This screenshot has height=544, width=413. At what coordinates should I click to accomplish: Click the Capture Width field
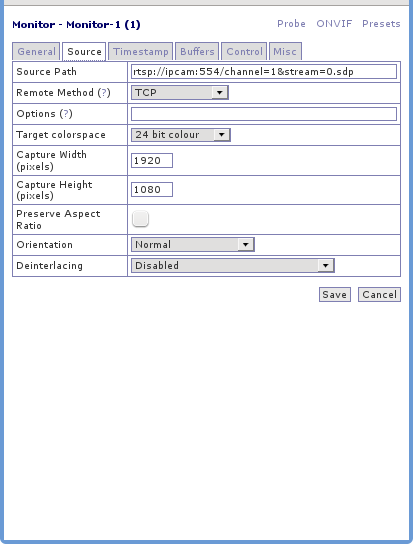(152, 161)
